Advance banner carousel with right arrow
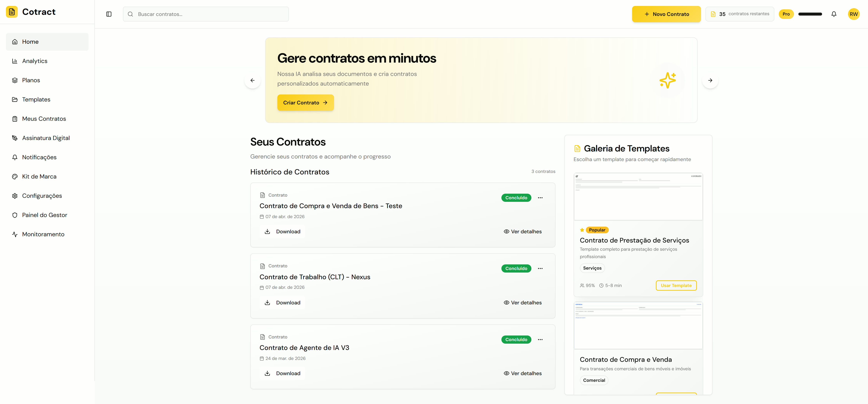The height and width of the screenshot is (404, 868). [710, 80]
